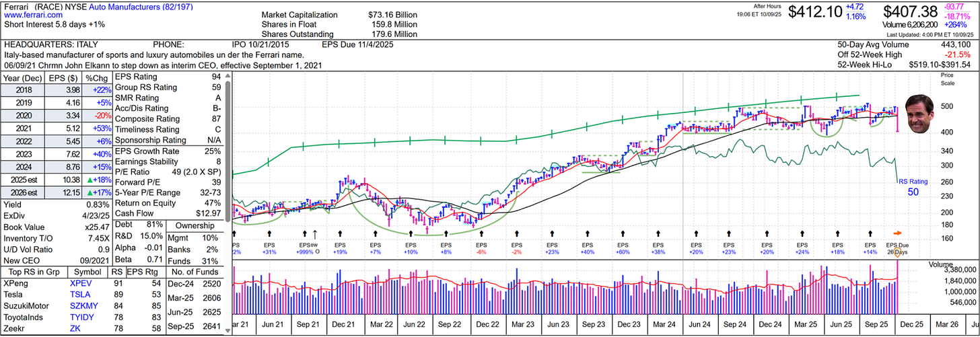Click the Cash Flow $12.97 row

(168, 214)
